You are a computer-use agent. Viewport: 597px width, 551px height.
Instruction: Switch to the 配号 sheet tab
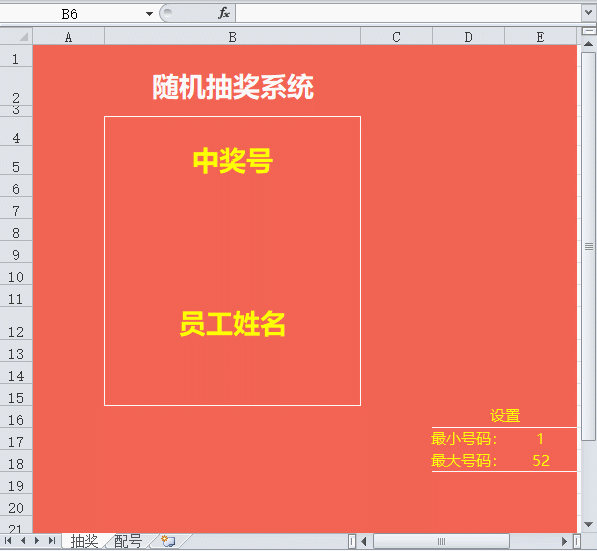point(128,541)
